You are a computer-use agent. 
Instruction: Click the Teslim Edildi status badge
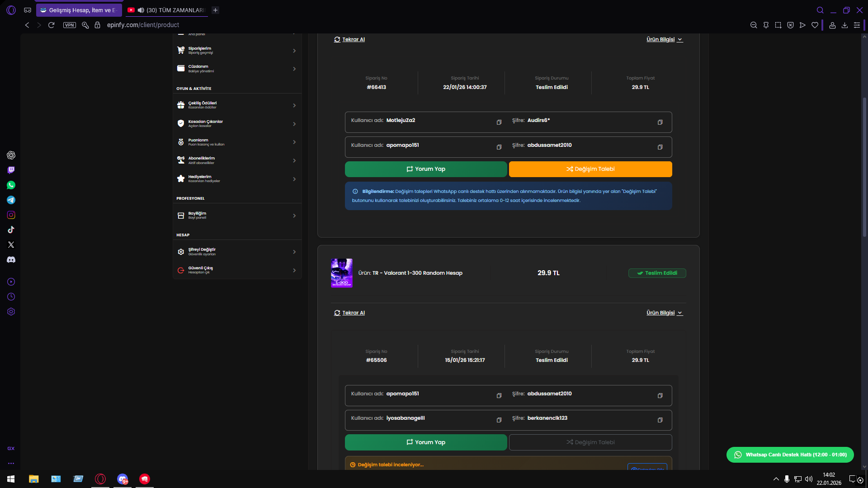pos(657,273)
